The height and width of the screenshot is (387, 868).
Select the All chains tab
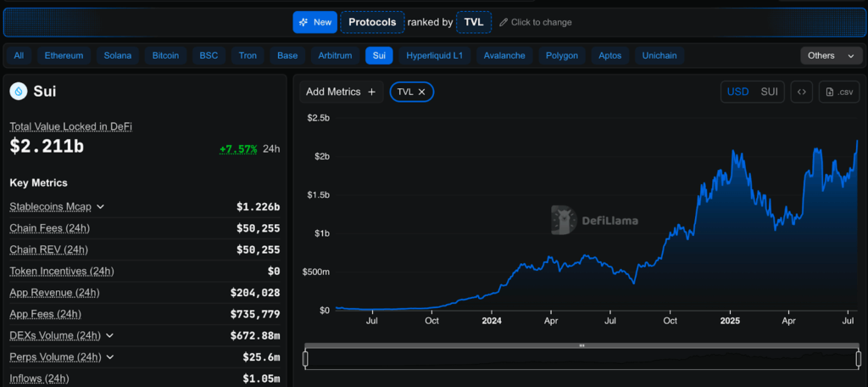click(x=19, y=55)
